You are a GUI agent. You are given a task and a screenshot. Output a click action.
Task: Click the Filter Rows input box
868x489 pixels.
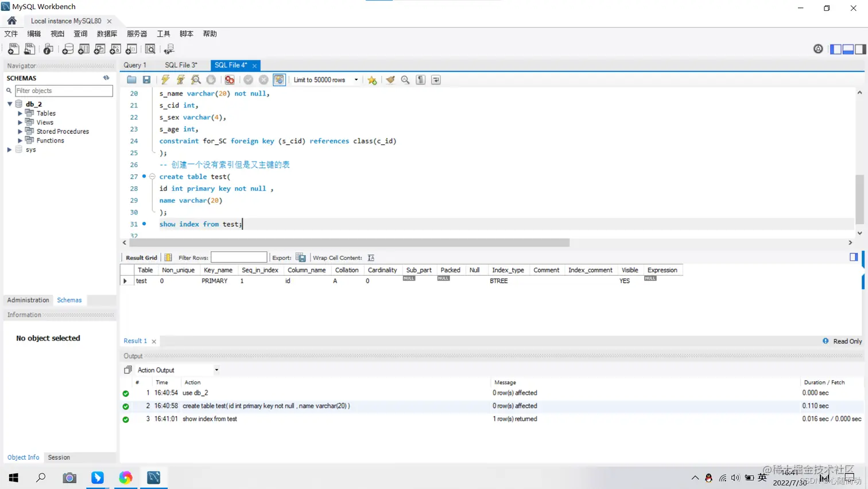click(239, 257)
